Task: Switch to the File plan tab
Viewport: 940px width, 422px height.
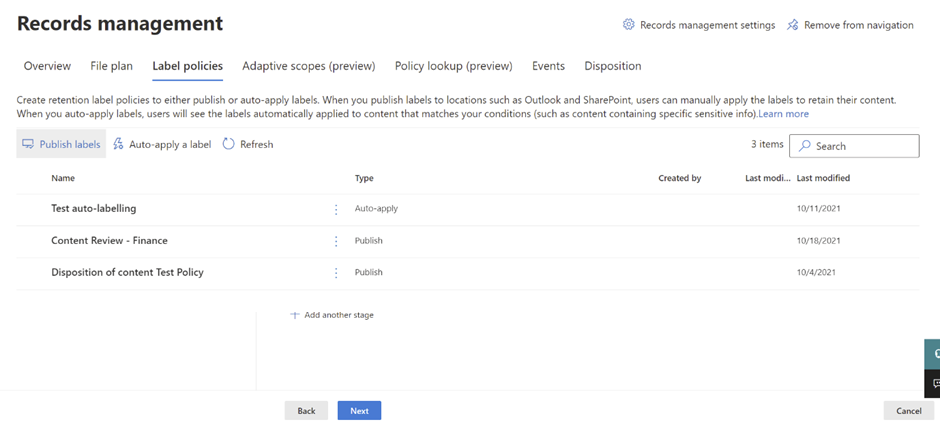Action: pyautogui.click(x=111, y=66)
